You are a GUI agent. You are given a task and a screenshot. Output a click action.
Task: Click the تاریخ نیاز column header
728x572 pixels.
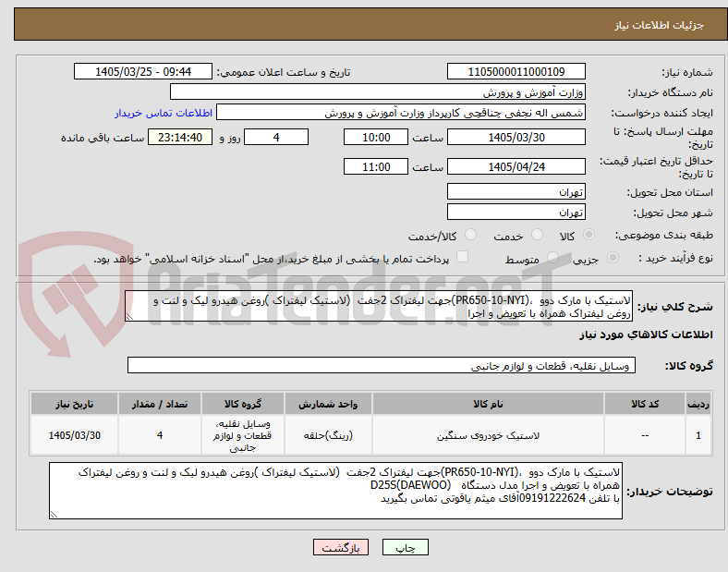point(74,404)
